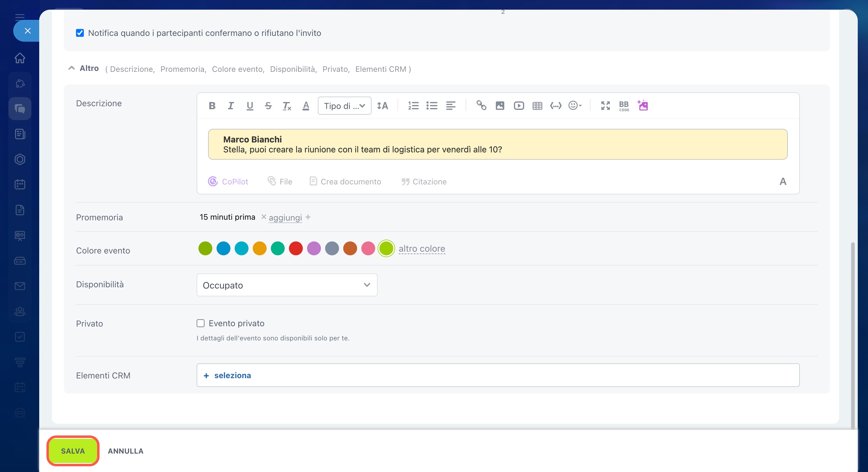Open CoPilot in the editor footer
Screen dimensions: 868x472
click(x=228, y=182)
